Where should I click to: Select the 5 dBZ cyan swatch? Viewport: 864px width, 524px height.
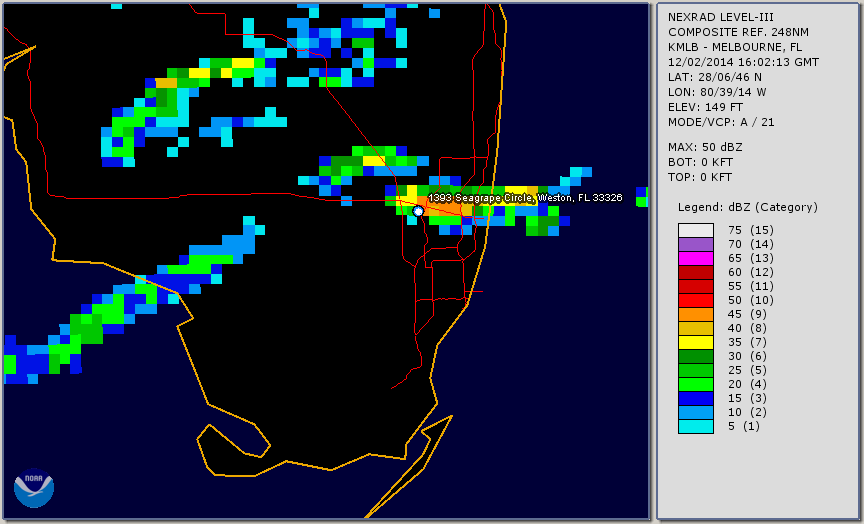pyautogui.click(x=695, y=426)
